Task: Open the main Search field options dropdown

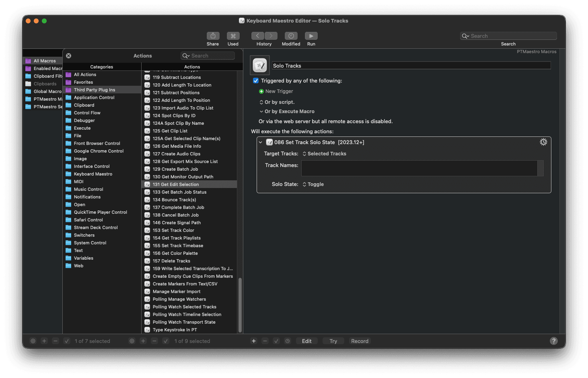Action: click(466, 36)
